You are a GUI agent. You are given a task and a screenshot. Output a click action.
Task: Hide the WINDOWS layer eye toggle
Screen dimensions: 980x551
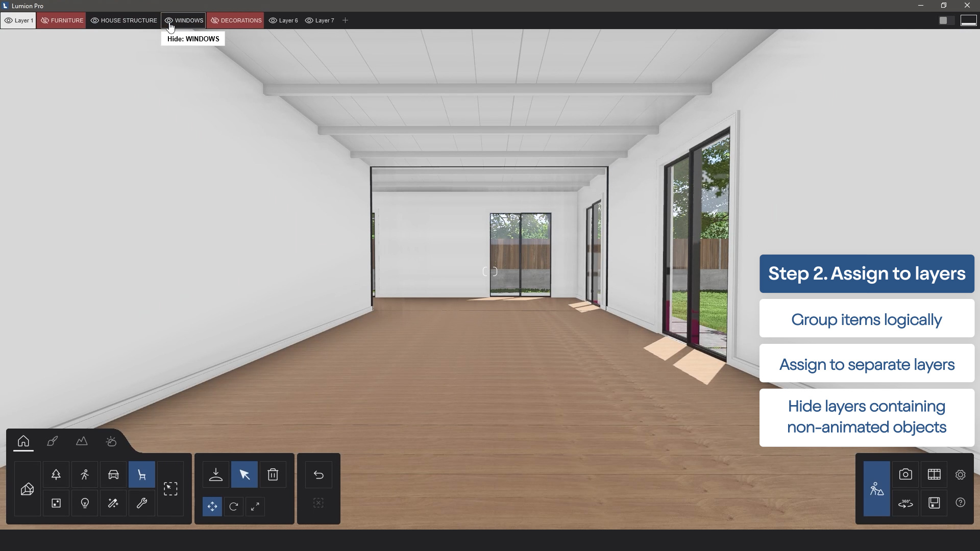(169, 20)
